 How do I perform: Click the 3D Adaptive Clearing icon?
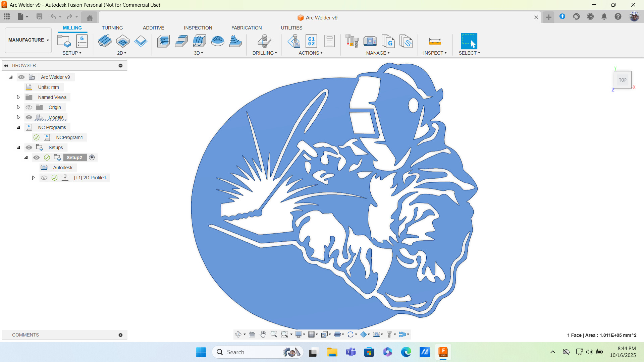click(x=163, y=41)
